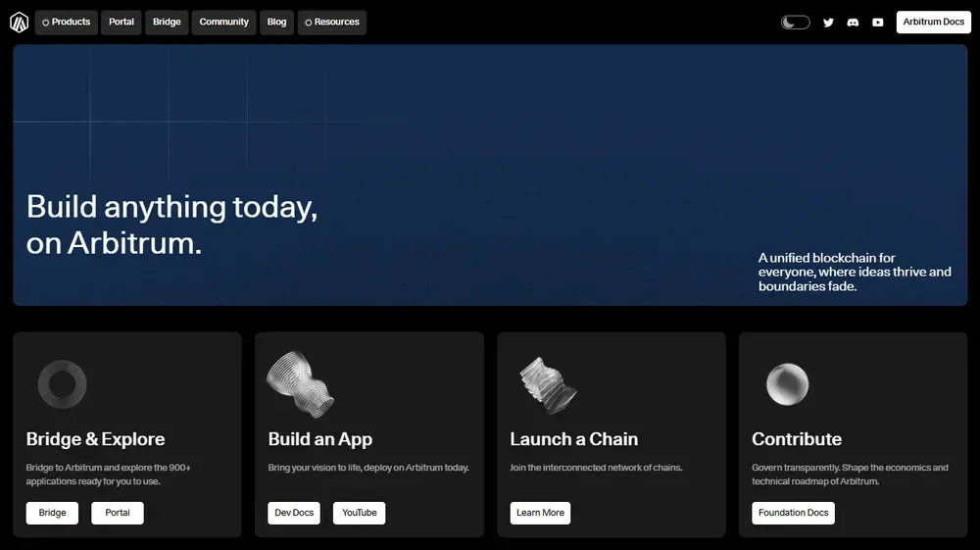980x550 pixels.
Task: Click the spiral vase graphic in Build an App card
Action: click(301, 383)
